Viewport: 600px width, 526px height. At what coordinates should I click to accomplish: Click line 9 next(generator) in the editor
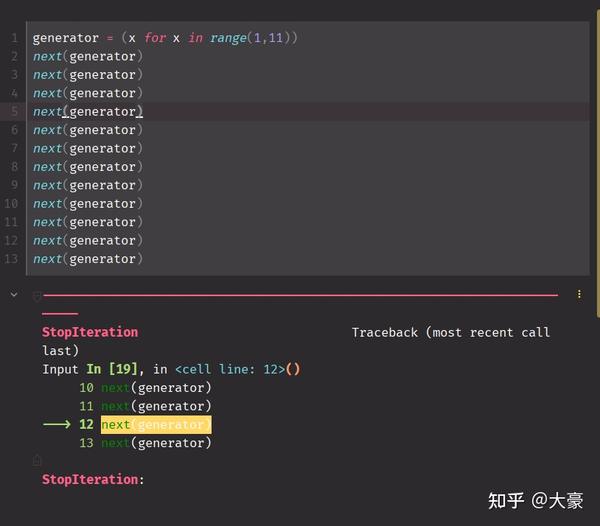[88, 185]
